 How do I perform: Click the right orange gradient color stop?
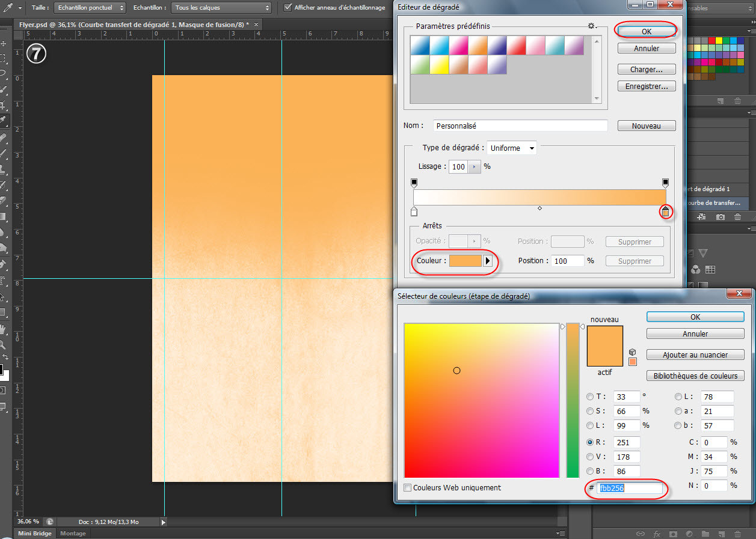665,212
